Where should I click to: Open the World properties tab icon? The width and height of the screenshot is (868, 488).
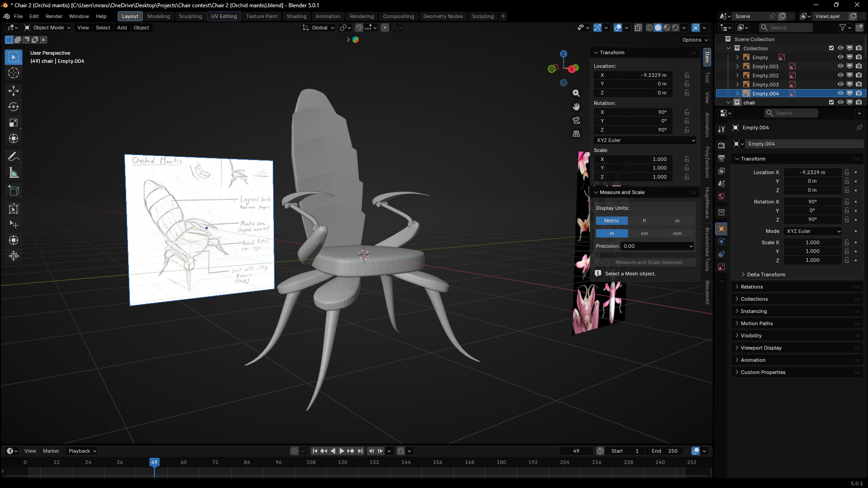[721, 196]
